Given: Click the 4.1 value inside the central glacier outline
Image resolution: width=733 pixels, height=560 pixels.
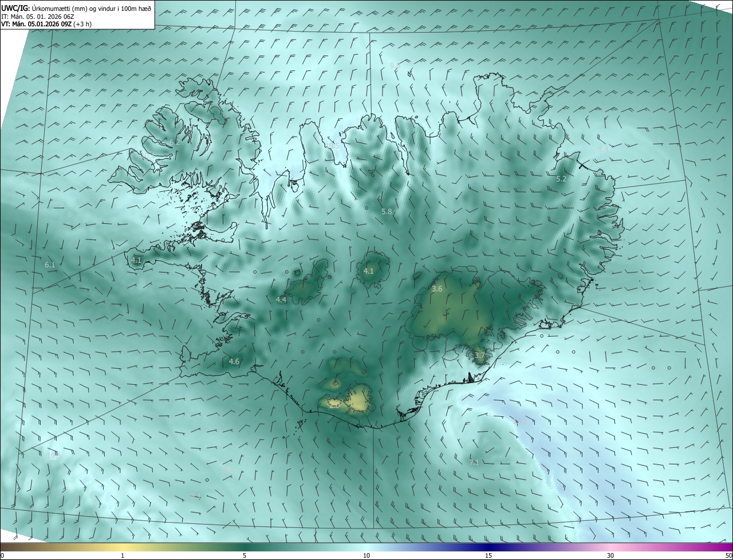Looking at the screenshot, I should click(369, 271).
